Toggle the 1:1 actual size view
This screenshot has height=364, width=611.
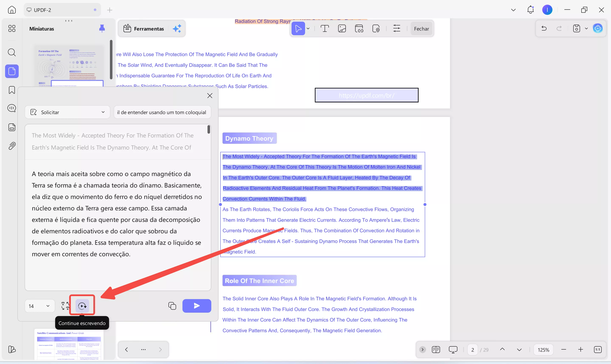coord(597,350)
